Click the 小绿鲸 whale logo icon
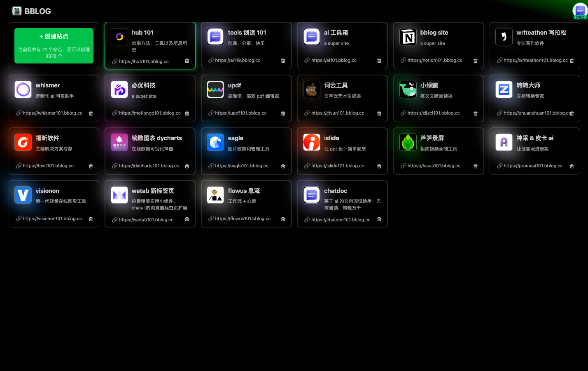This screenshot has height=371, width=588. [x=408, y=89]
